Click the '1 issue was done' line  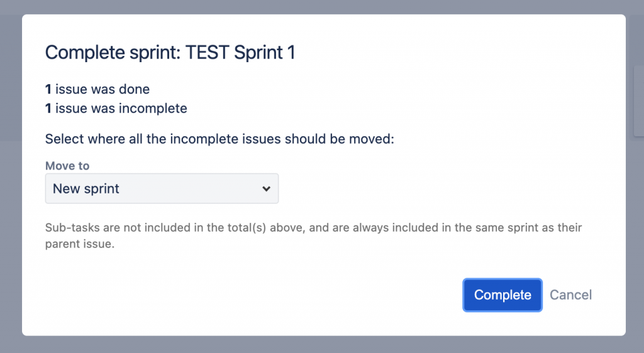[97, 89]
